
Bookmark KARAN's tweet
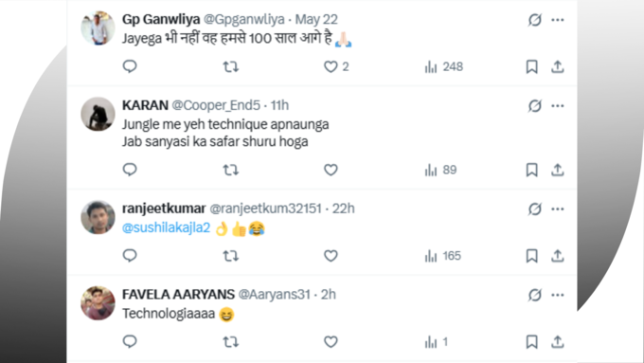click(532, 170)
